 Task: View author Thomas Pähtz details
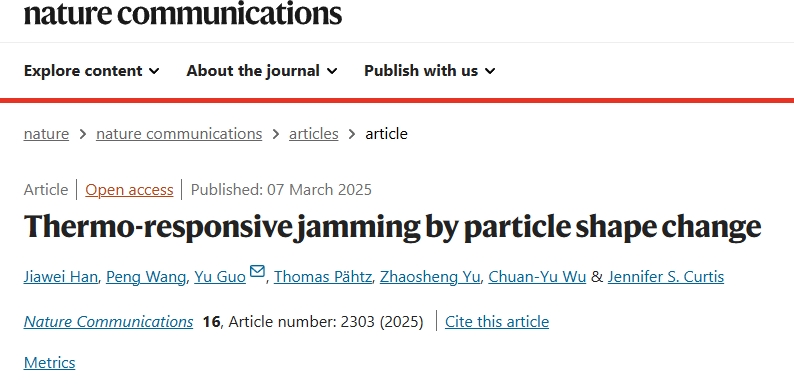click(x=323, y=277)
